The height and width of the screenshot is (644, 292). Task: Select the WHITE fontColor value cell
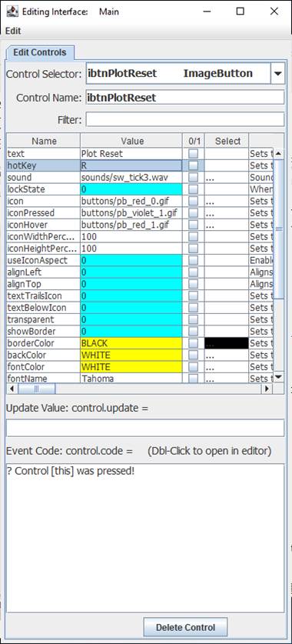click(x=131, y=366)
